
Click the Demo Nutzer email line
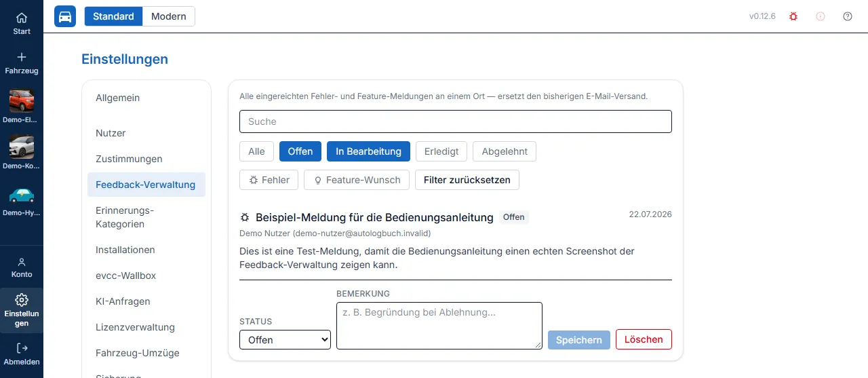coord(335,233)
